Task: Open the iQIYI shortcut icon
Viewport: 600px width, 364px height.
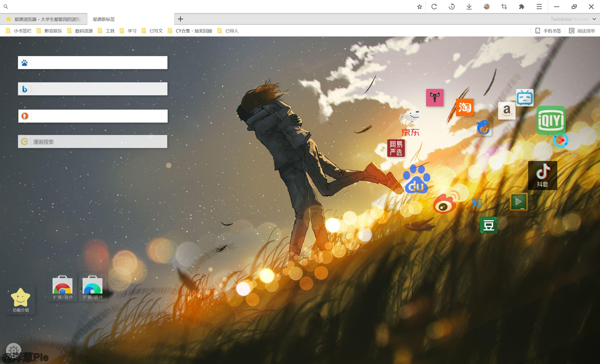Action: [x=551, y=120]
